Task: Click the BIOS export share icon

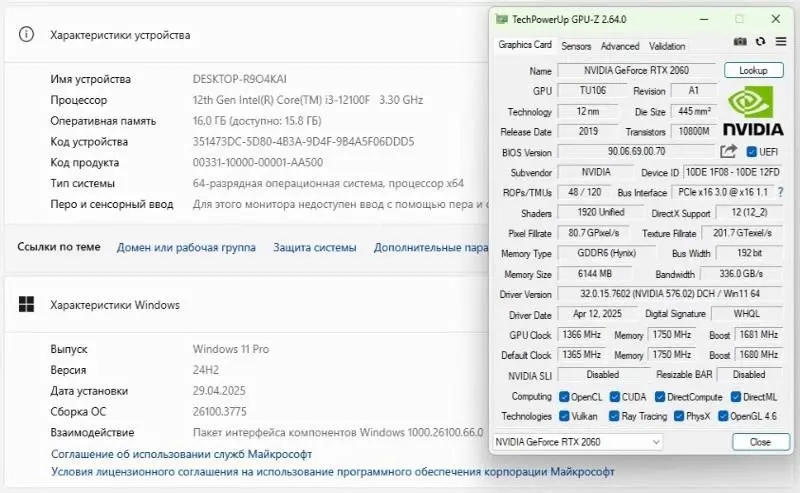Action: 728,151
